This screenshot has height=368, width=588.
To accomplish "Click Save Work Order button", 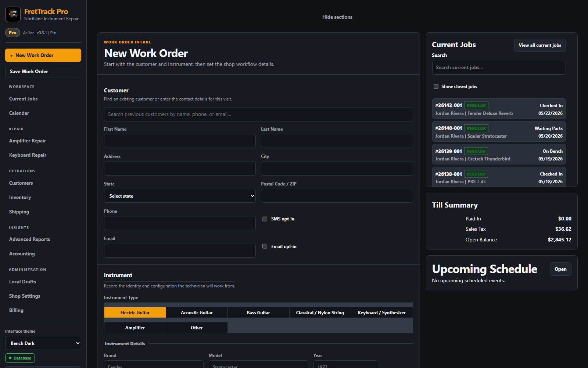I will (x=43, y=71).
